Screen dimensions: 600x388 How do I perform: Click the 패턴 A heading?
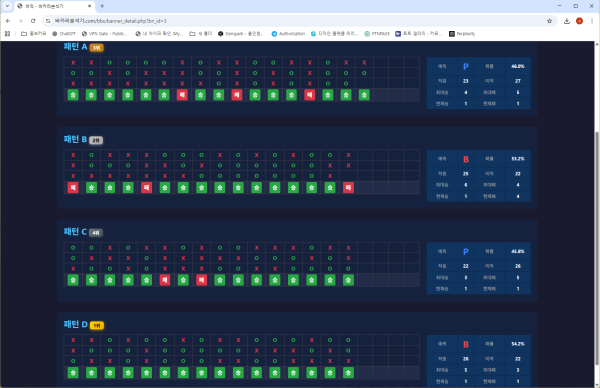click(75, 47)
